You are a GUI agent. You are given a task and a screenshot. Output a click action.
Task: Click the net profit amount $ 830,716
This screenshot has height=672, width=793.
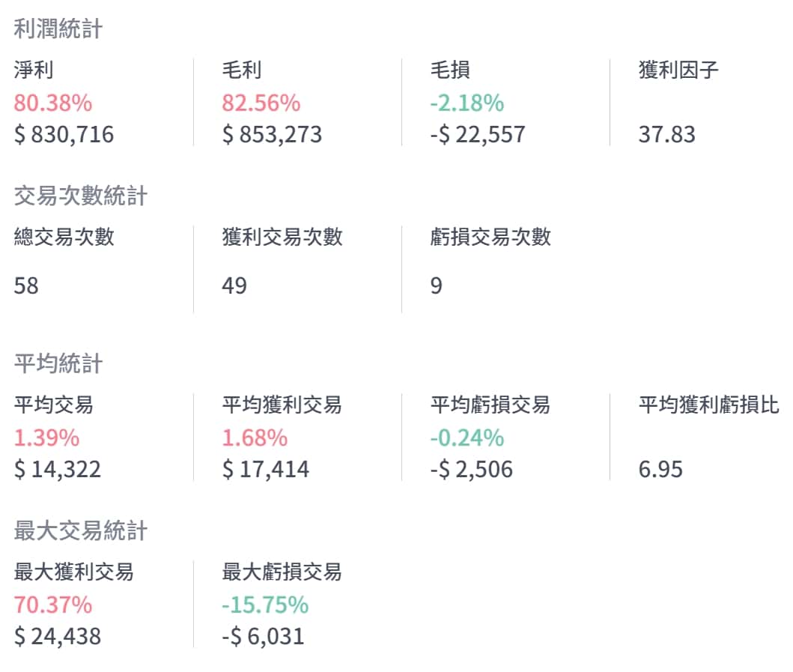[x=64, y=135]
